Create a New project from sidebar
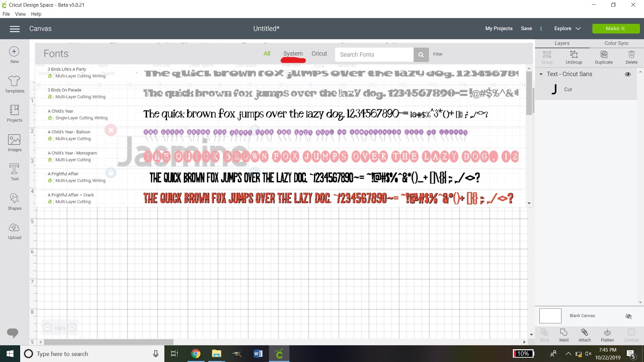 click(14, 55)
